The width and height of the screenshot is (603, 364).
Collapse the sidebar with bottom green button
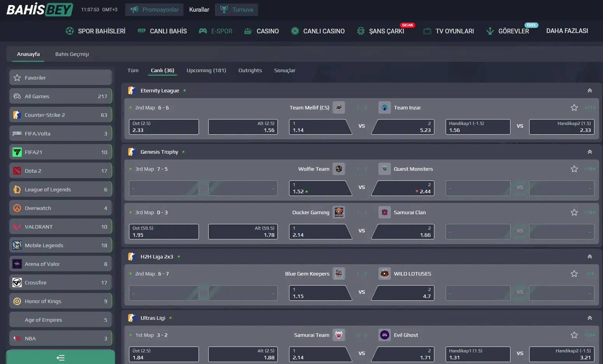(x=61, y=357)
